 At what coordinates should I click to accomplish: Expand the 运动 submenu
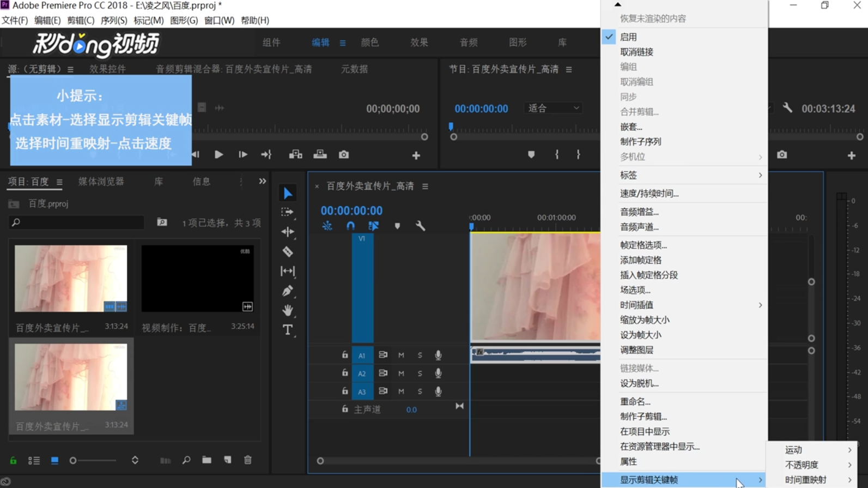[x=812, y=450]
